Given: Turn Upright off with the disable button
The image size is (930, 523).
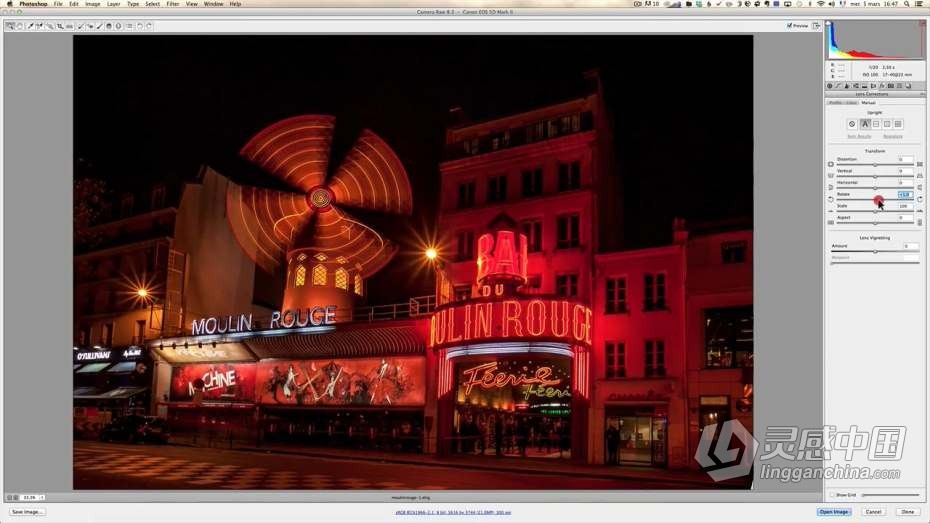Looking at the screenshot, I should [x=852, y=124].
